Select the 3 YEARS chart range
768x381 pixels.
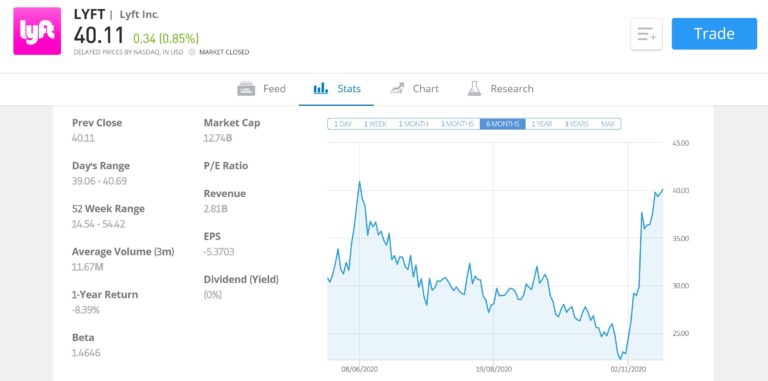tap(576, 124)
